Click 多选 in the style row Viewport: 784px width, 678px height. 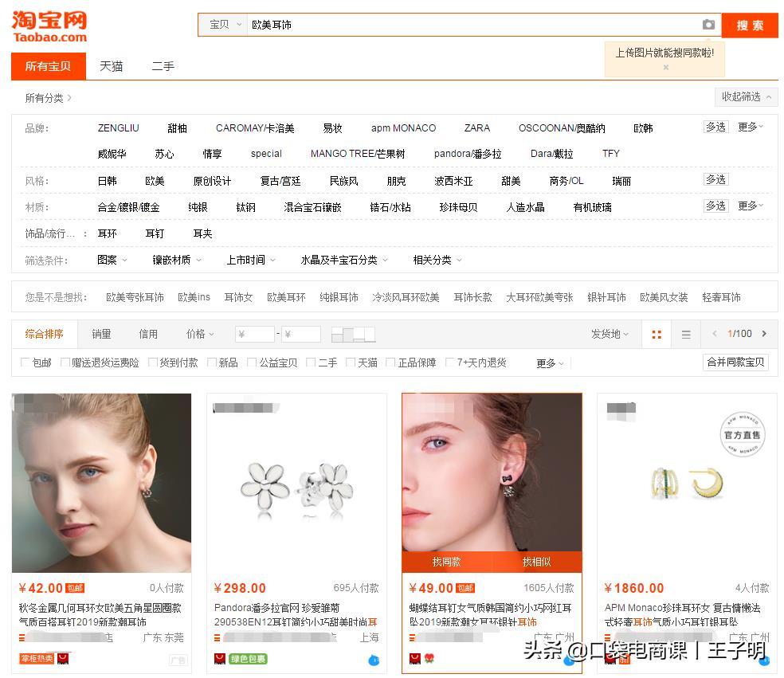715,179
